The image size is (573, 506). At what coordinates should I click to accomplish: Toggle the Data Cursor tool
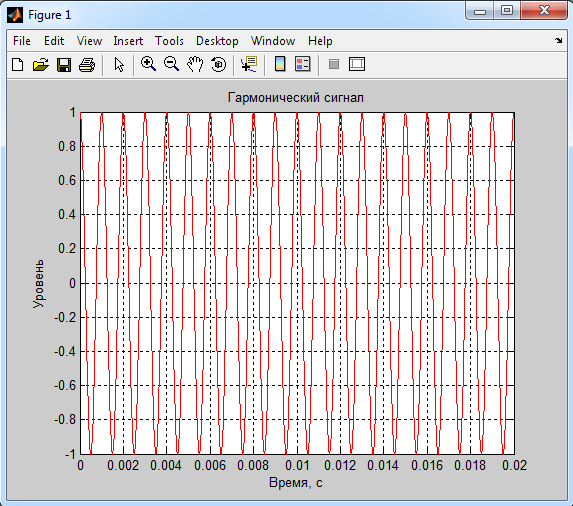[249, 64]
